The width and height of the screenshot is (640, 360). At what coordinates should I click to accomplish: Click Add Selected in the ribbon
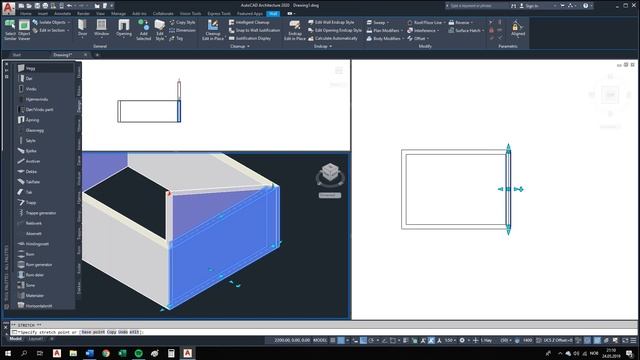[143, 30]
